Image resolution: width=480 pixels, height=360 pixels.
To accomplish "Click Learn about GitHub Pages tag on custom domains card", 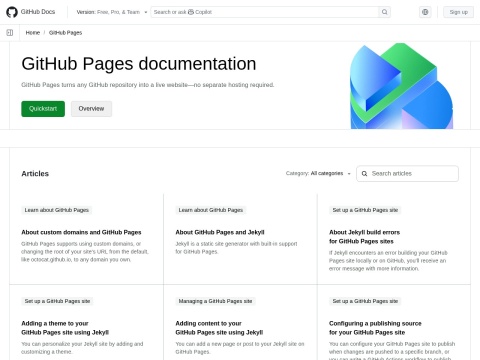I will (57, 210).
